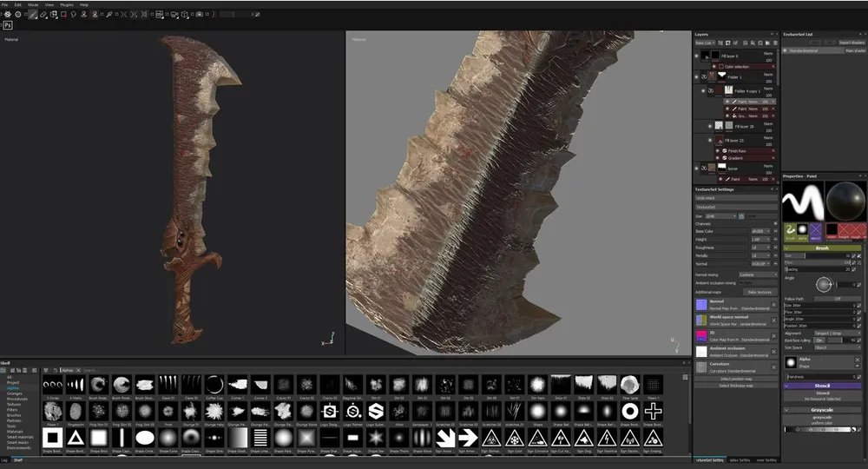
Task: Remove the Color selection effect
Action: tap(774, 66)
